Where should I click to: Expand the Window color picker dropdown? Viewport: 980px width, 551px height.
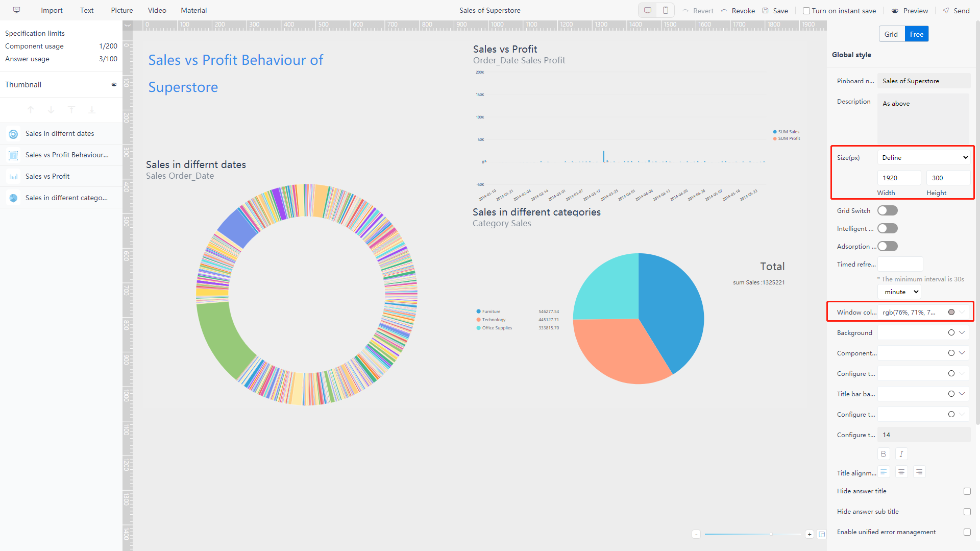coord(963,312)
